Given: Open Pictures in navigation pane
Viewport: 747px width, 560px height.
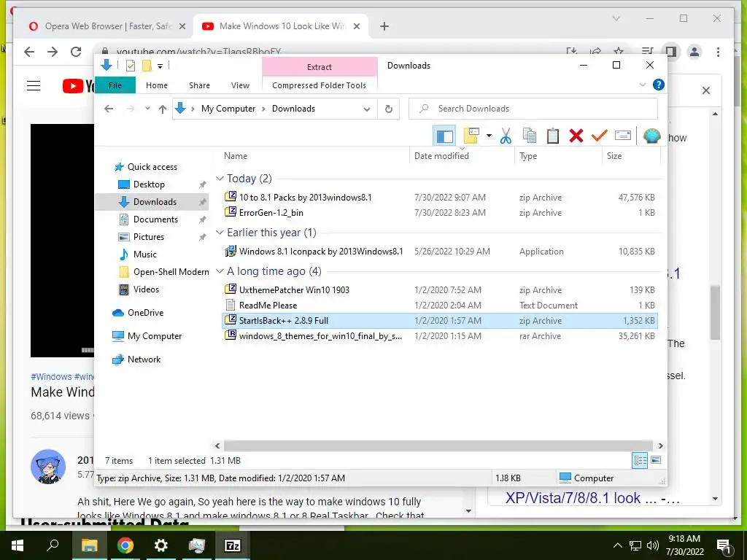Looking at the screenshot, I should tap(148, 237).
